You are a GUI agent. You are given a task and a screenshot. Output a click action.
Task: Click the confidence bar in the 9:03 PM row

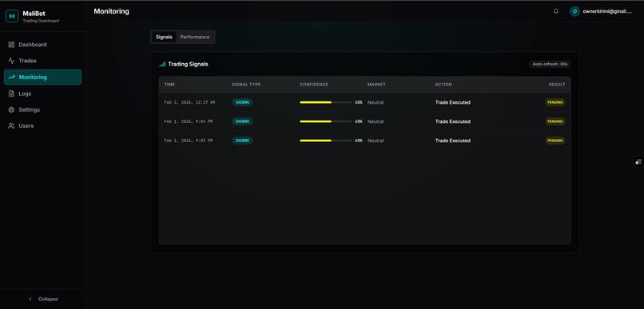point(326,141)
